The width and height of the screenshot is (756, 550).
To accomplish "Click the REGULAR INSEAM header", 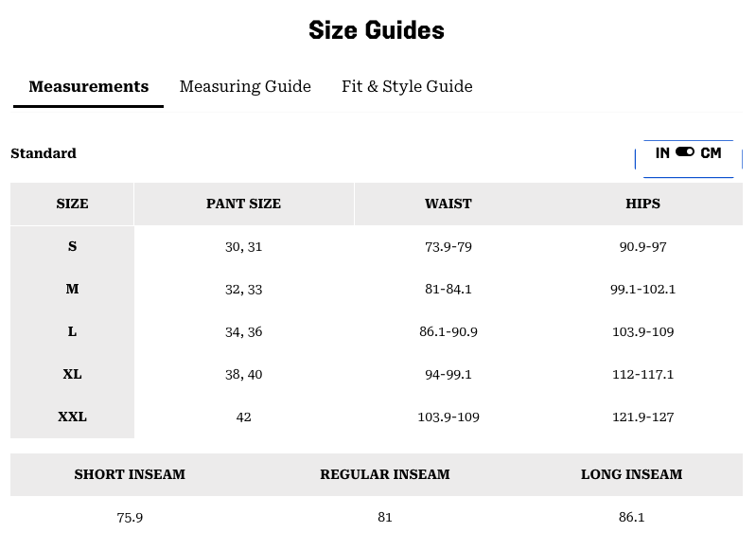I will coord(384,474).
